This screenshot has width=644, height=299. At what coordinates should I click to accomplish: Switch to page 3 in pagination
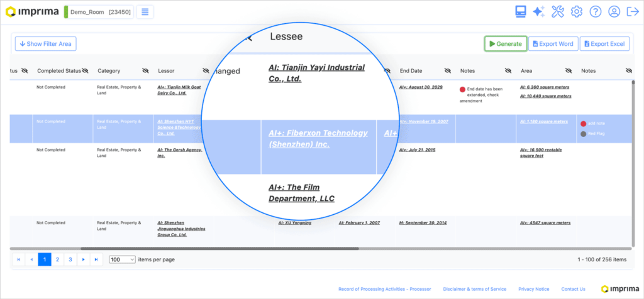[70, 259]
